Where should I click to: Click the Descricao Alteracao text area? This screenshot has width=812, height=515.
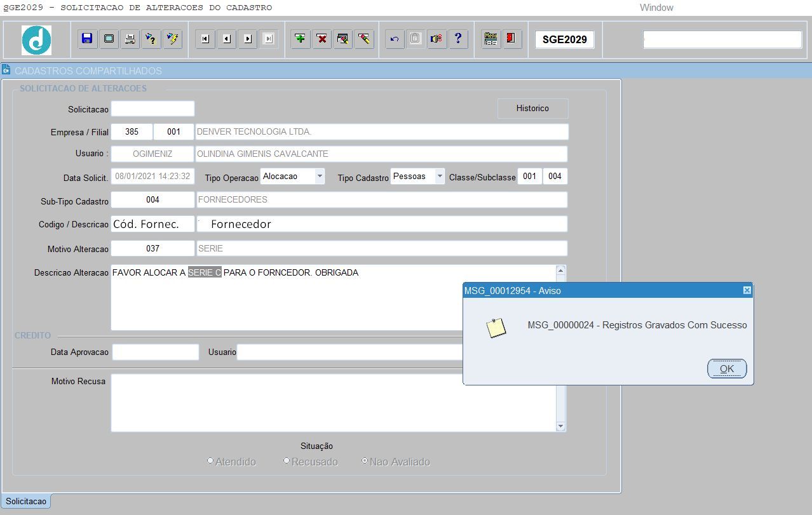coord(333,297)
